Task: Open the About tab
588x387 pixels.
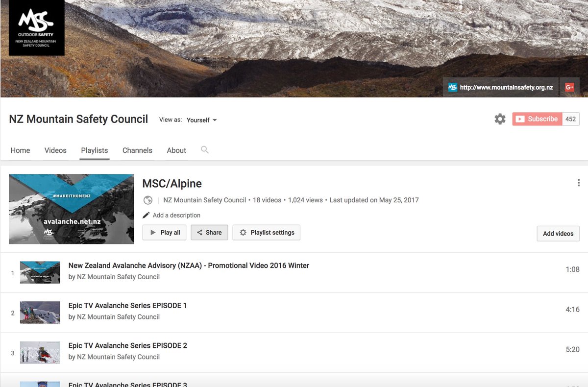Action: [x=176, y=150]
